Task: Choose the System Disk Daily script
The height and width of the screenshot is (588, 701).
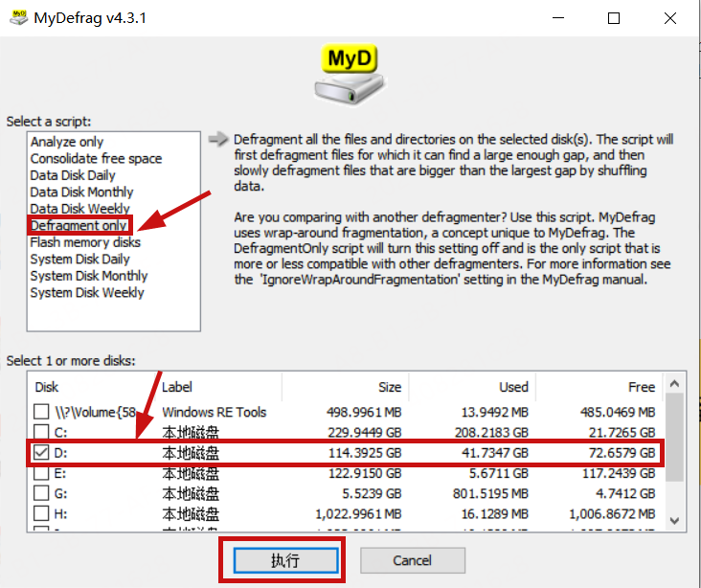Action: coord(80,260)
